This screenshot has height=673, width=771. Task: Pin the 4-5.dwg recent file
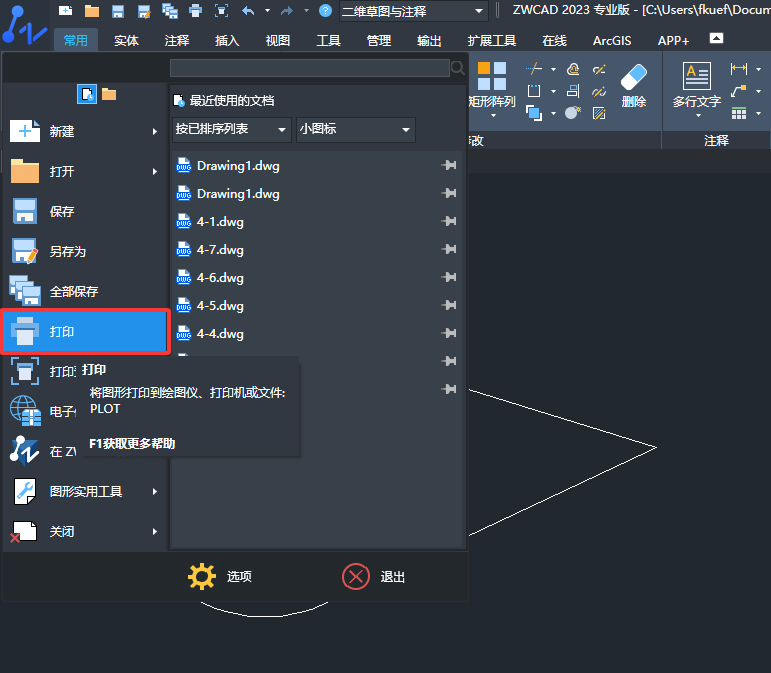[x=449, y=305]
